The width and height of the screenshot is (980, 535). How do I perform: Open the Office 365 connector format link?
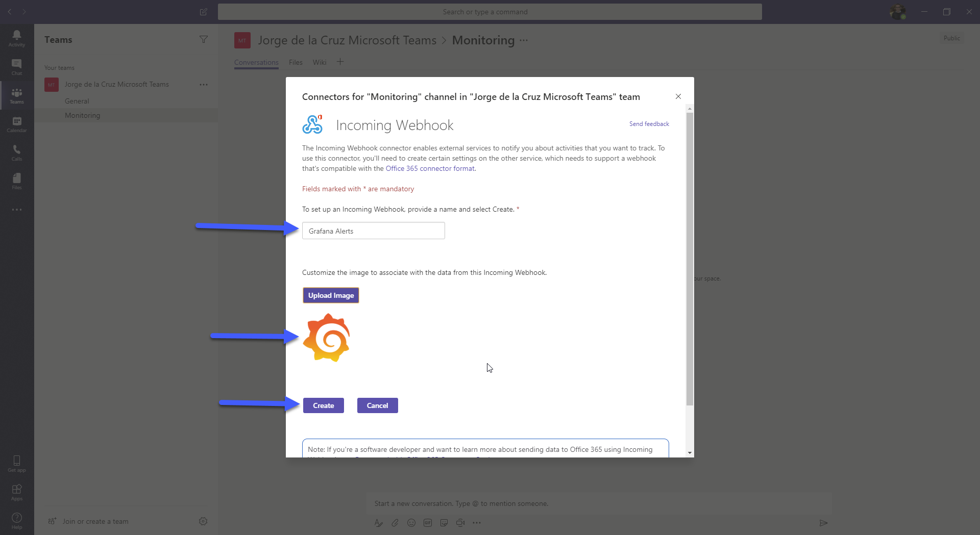pyautogui.click(x=430, y=168)
